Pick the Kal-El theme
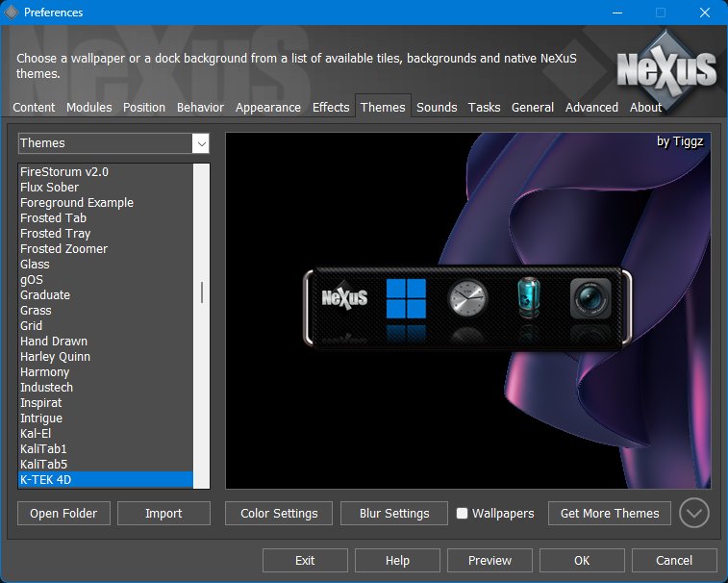 click(x=106, y=434)
